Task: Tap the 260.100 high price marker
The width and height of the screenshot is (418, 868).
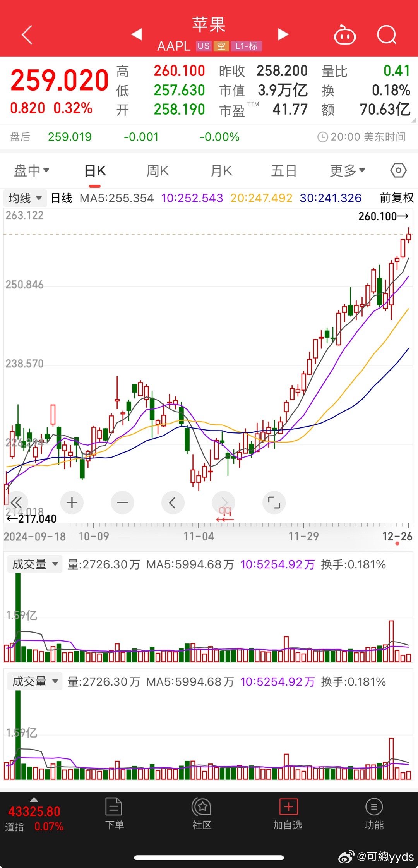Action: pyautogui.click(x=383, y=216)
